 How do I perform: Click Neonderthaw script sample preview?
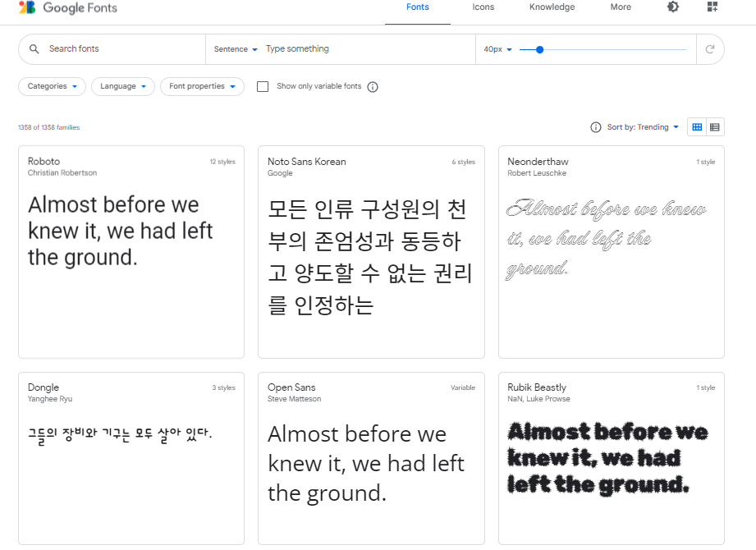click(x=607, y=239)
